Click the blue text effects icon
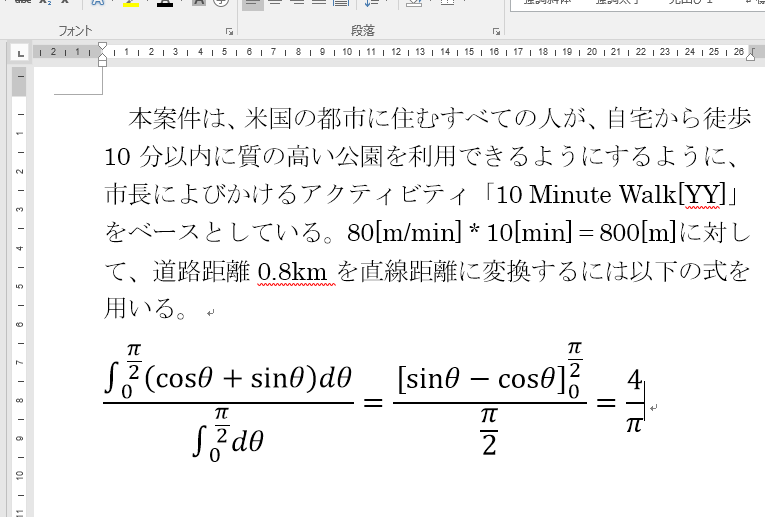The height and width of the screenshot is (517, 765). pyautogui.click(x=98, y=3)
